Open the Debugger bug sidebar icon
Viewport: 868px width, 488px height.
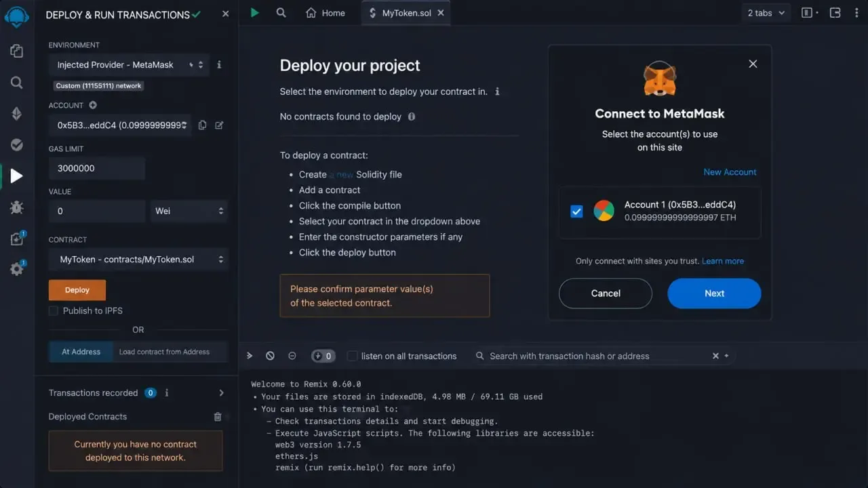(x=16, y=207)
